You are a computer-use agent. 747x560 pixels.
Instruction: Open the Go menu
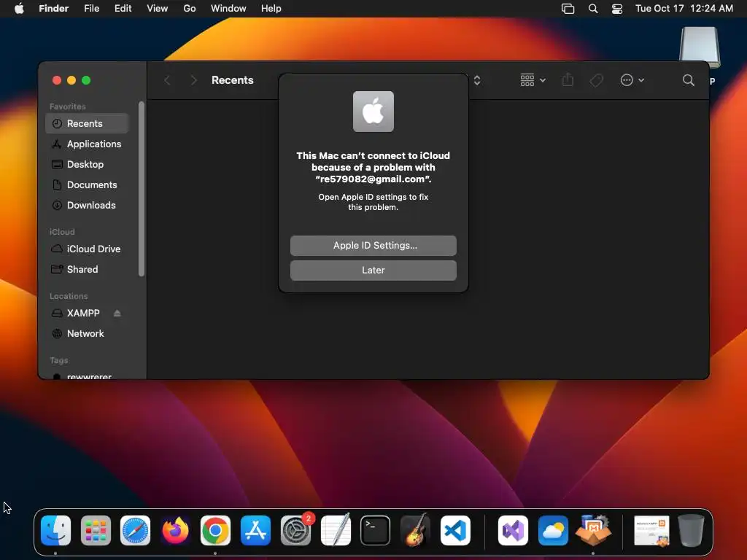click(x=190, y=8)
